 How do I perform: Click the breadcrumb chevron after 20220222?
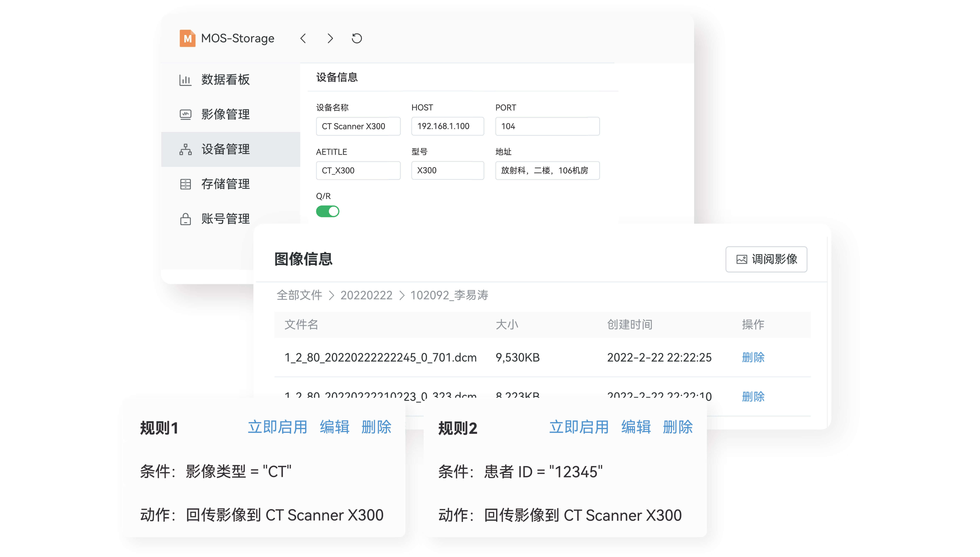402,295
